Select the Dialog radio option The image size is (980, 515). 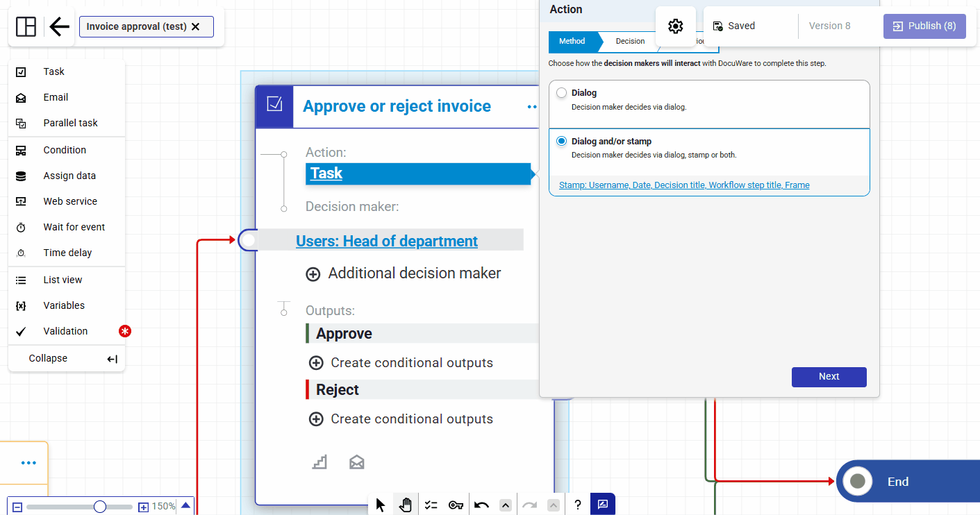coord(562,93)
